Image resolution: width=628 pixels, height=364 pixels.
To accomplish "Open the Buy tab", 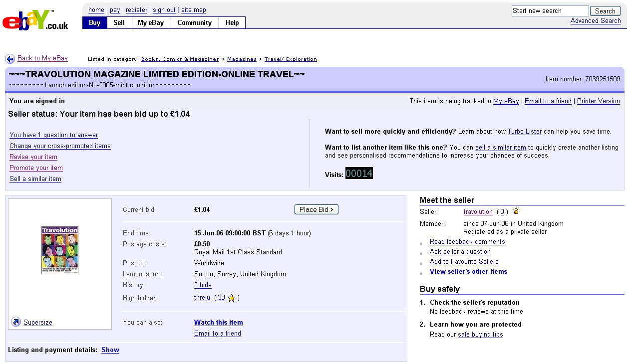I will point(95,22).
